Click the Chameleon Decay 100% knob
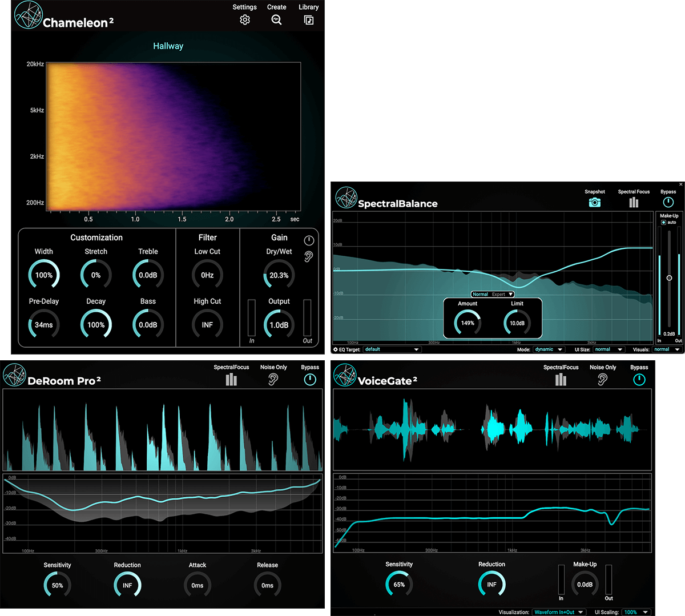685x616 pixels. [x=96, y=324]
